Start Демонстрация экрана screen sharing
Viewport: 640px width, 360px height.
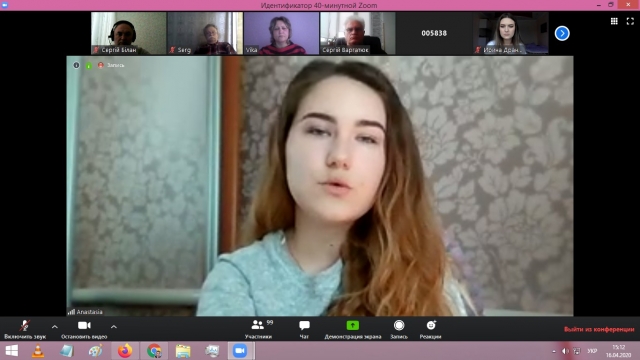pyautogui.click(x=353, y=329)
